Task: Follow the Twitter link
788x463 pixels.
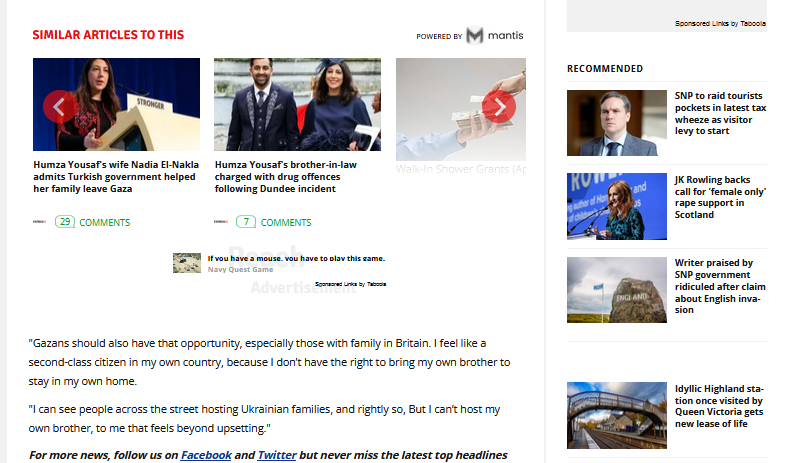Action: [277, 455]
